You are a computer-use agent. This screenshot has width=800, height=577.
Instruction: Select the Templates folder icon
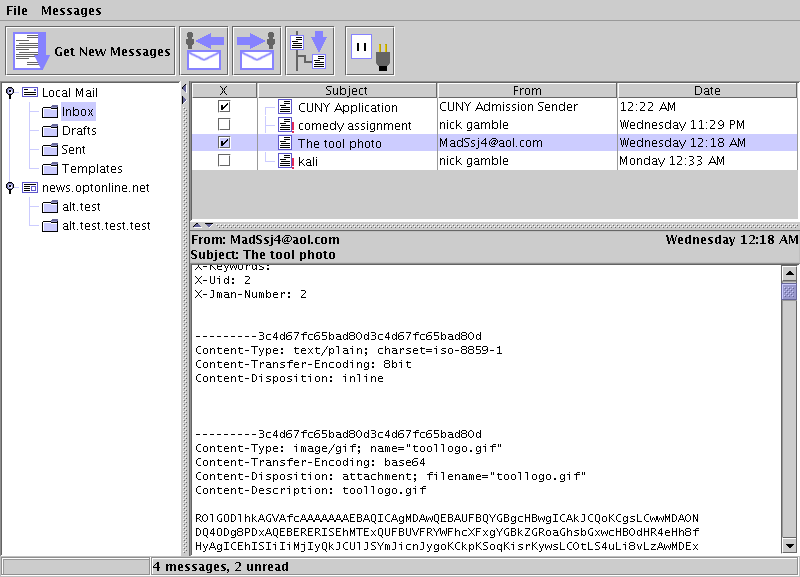[50, 169]
